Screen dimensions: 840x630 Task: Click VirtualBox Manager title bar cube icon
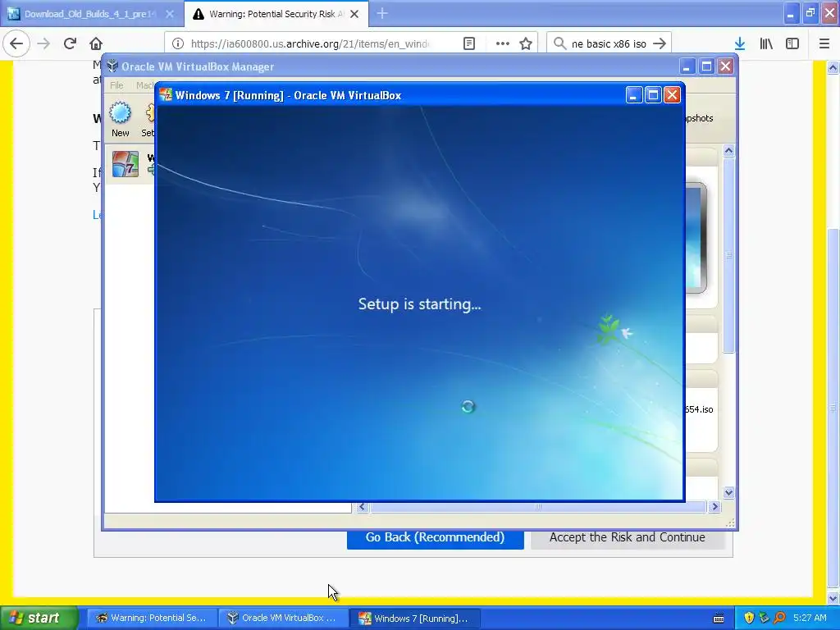tap(112, 66)
